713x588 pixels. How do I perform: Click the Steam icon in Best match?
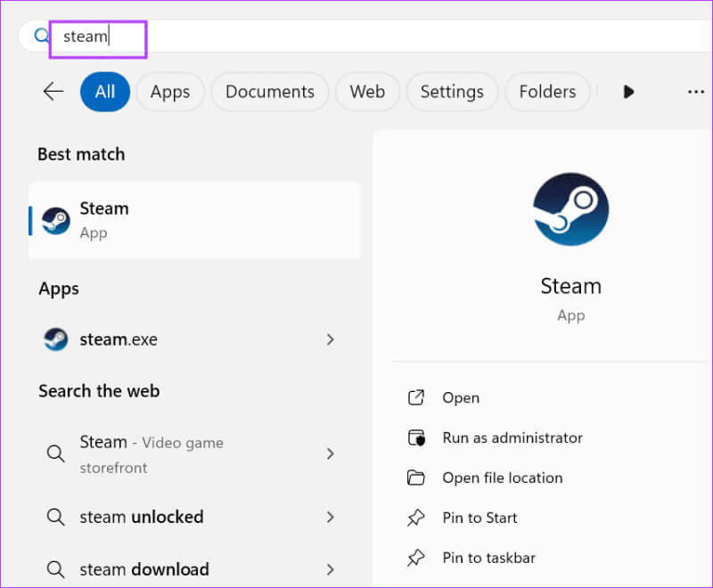click(56, 220)
